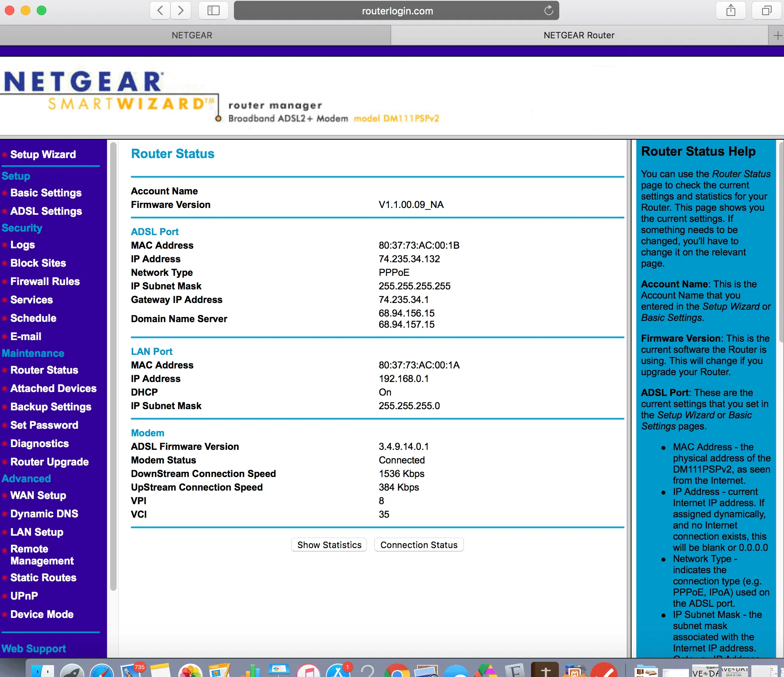Viewport: 784px width, 677px height.
Task: Click the Connection Status button
Action: coord(419,545)
